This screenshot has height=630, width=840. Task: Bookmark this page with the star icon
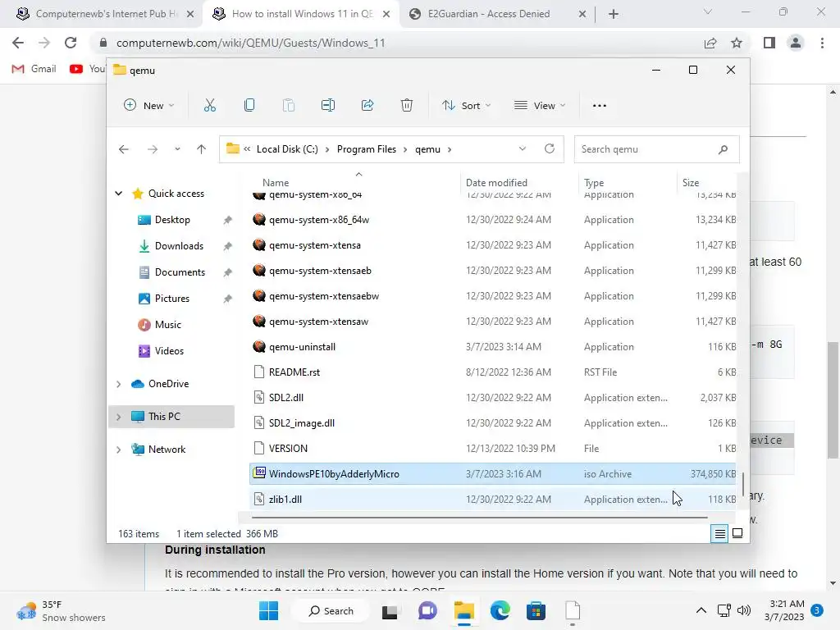point(737,43)
